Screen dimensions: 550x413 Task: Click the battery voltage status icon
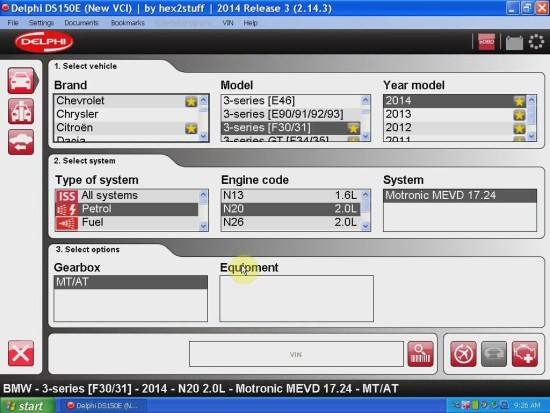pyautogui.click(x=514, y=42)
